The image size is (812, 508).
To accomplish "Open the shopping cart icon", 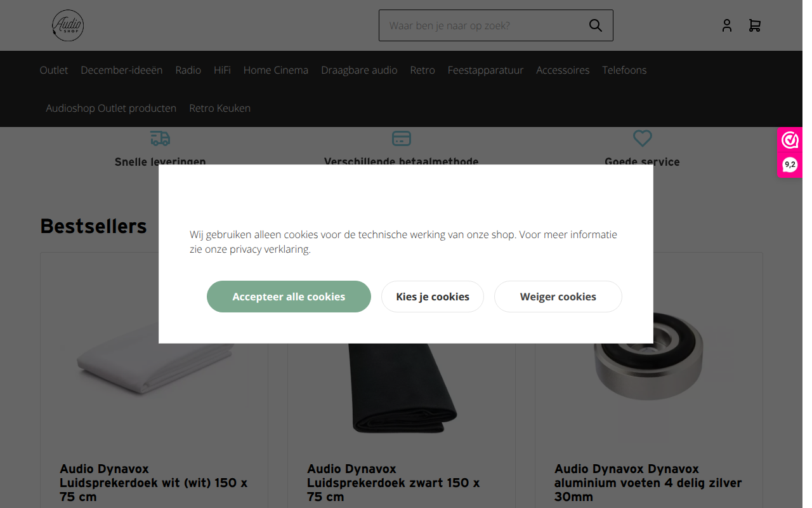I will [754, 25].
